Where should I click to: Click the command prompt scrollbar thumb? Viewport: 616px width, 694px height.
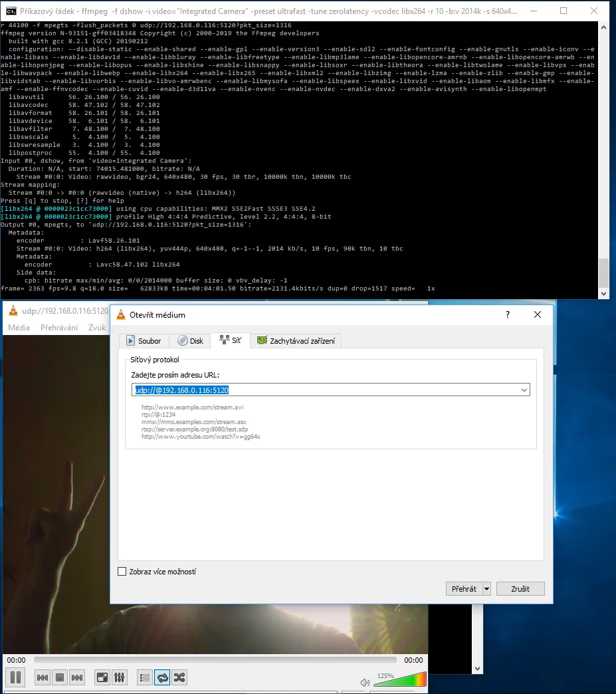[603, 273]
